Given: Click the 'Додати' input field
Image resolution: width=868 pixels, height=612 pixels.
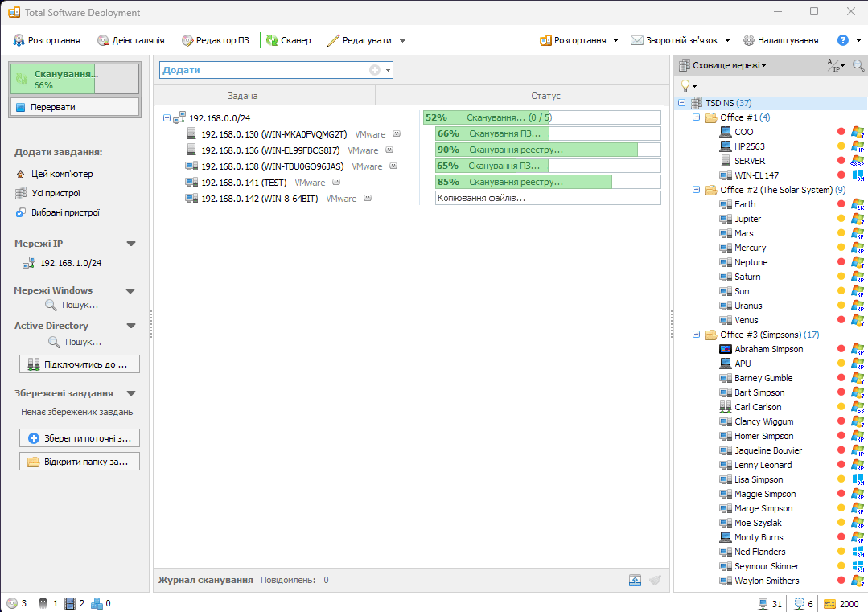Looking at the screenshot, I should point(264,70).
